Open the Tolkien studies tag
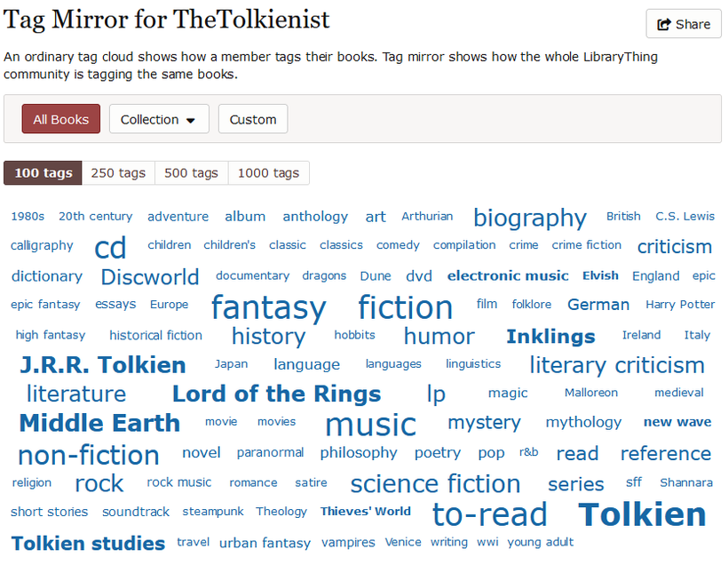 88,543
